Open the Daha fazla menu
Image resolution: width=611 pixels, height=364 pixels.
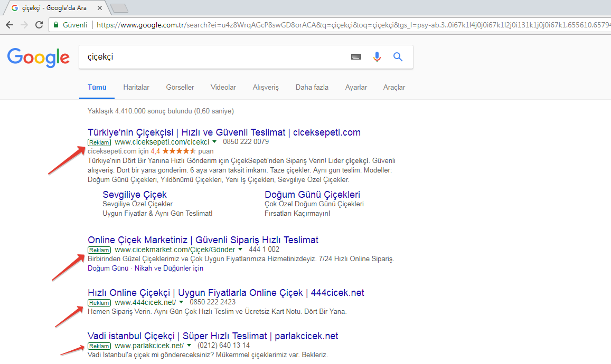(312, 88)
